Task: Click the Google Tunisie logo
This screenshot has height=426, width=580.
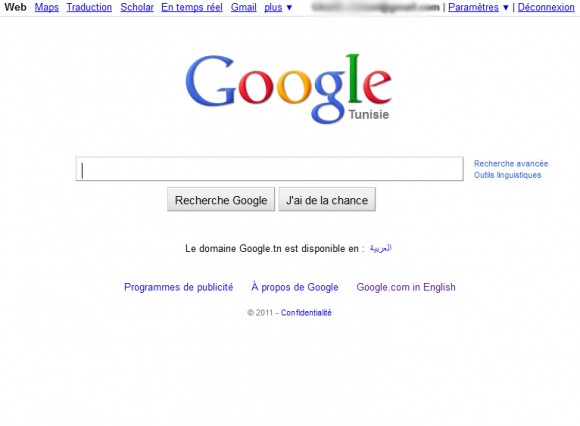Action: (x=289, y=89)
